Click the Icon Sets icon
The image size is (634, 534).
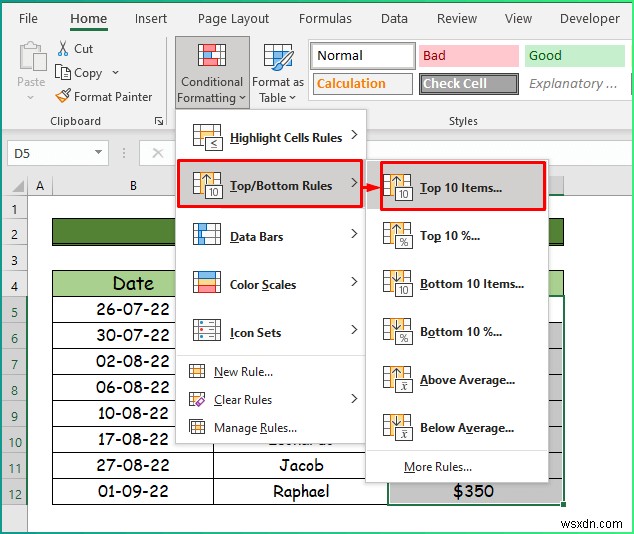(207, 330)
